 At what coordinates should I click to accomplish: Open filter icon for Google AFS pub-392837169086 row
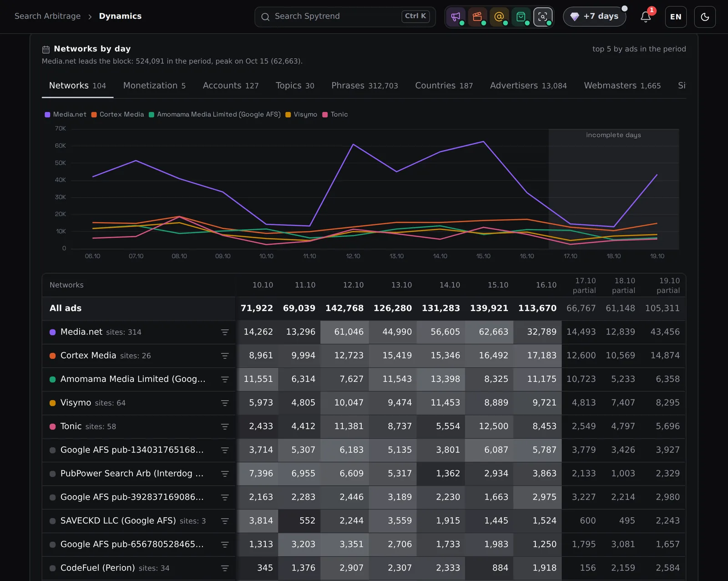225,498
